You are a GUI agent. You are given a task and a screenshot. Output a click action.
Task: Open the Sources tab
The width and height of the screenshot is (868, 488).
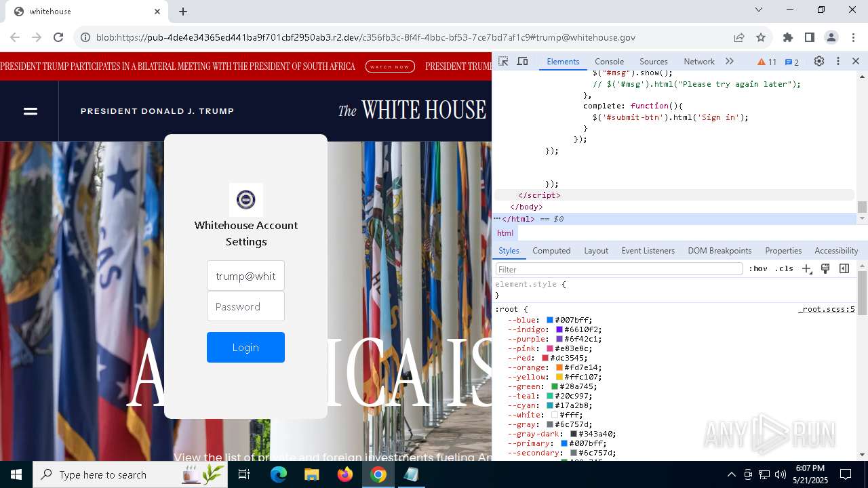click(654, 61)
